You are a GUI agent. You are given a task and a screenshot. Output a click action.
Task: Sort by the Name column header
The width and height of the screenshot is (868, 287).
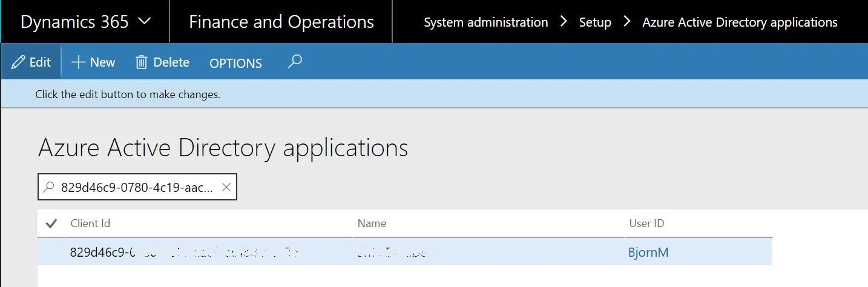tap(372, 223)
